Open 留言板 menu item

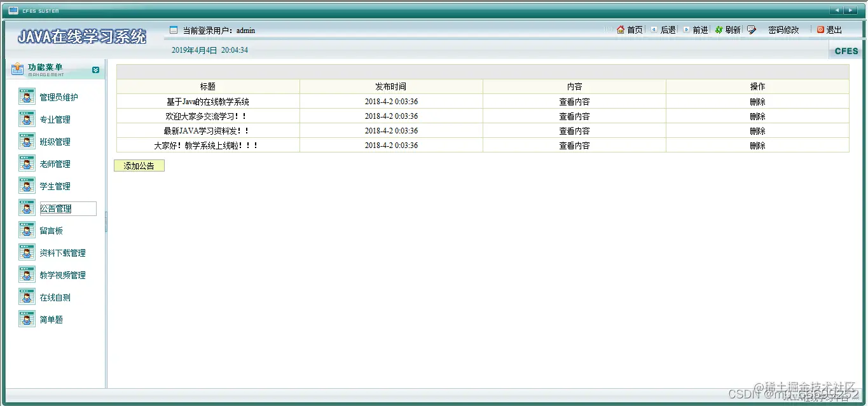(52, 231)
